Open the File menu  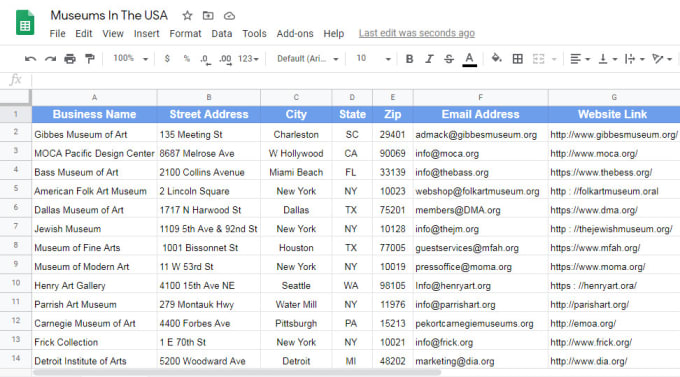[x=57, y=33]
